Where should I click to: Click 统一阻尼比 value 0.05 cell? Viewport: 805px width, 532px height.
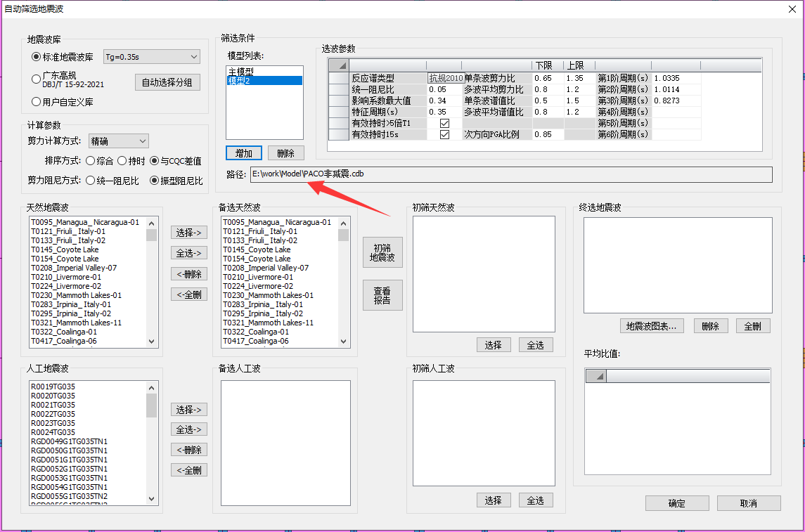tap(444, 89)
